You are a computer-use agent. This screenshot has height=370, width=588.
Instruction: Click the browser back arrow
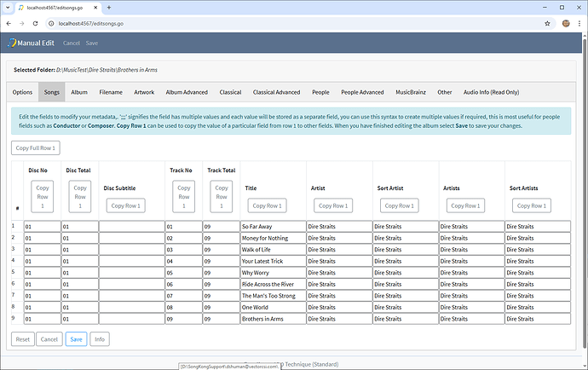[x=9, y=23]
